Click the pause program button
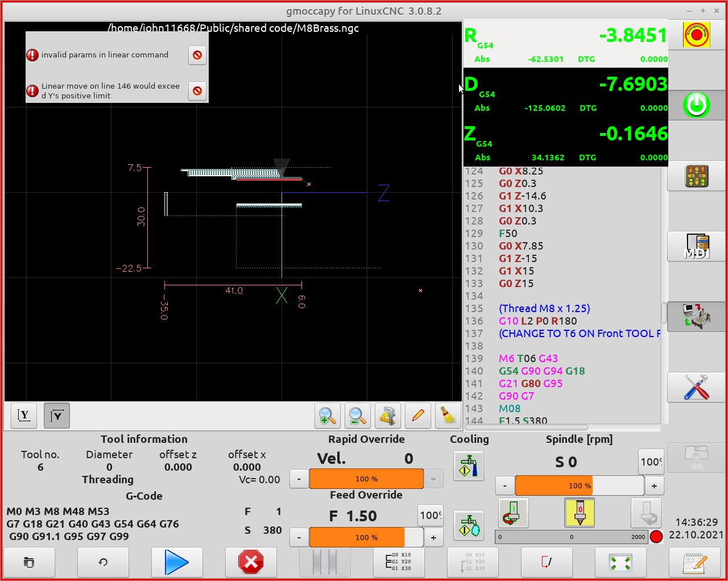The width and height of the screenshot is (728, 581). point(325,562)
